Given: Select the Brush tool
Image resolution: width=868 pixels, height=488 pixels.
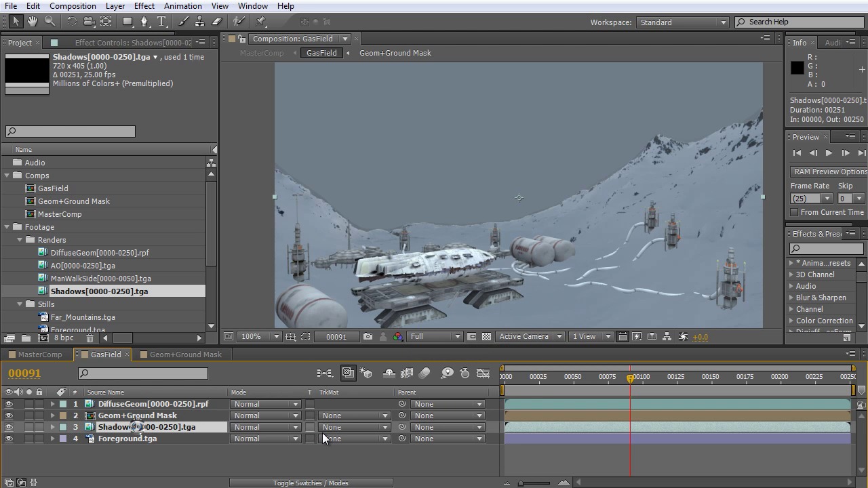Looking at the screenshot, I should (x=183, y=22).
